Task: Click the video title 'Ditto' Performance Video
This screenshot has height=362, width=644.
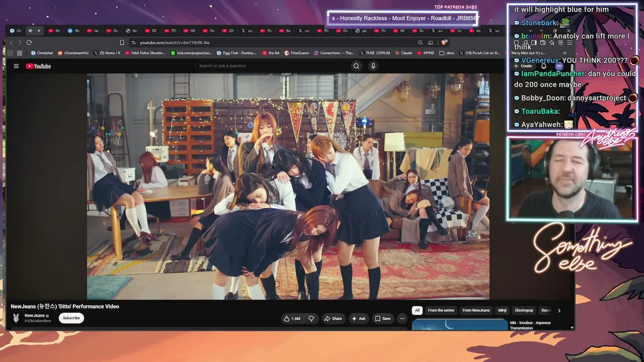Action: point(65,306)
